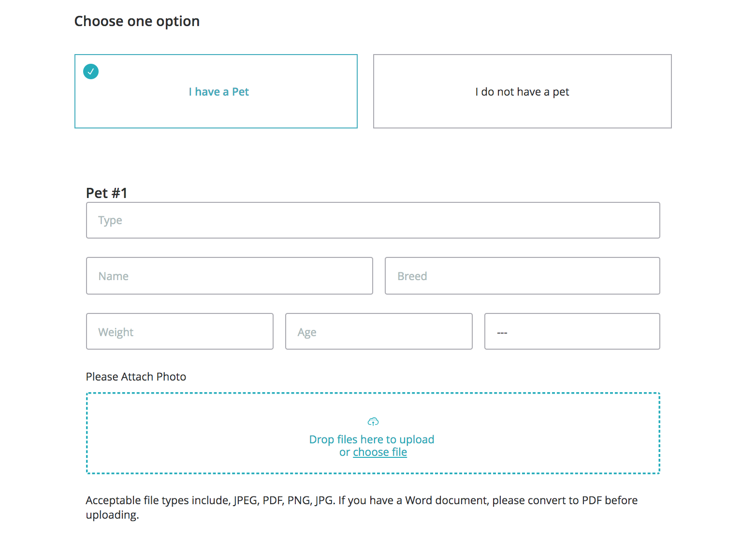Open the "---" dropdown beside Age
The image size is (756, 538).
pos(572,331)
